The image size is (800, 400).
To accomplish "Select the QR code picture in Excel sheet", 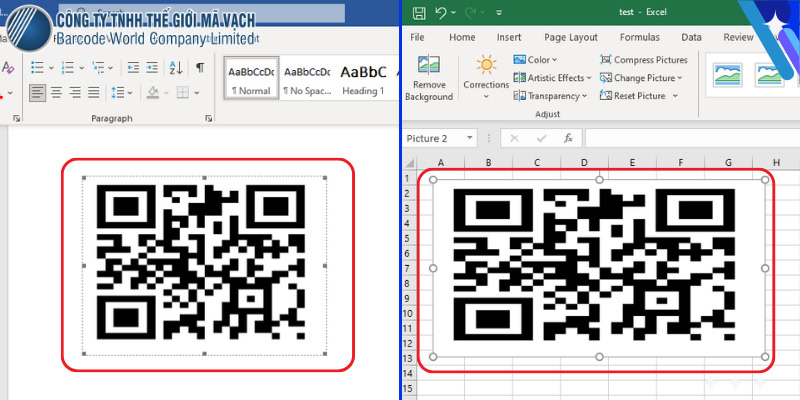I will [599, 268].
